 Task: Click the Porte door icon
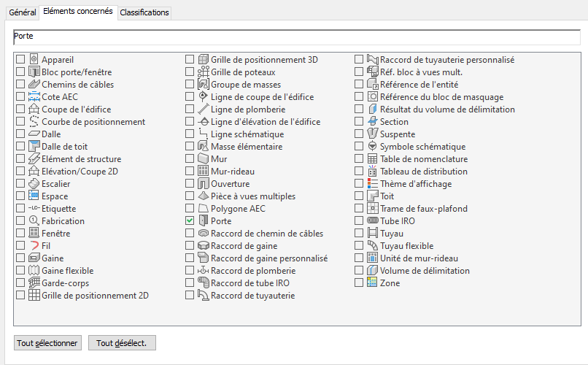click(x=203, y=221)
